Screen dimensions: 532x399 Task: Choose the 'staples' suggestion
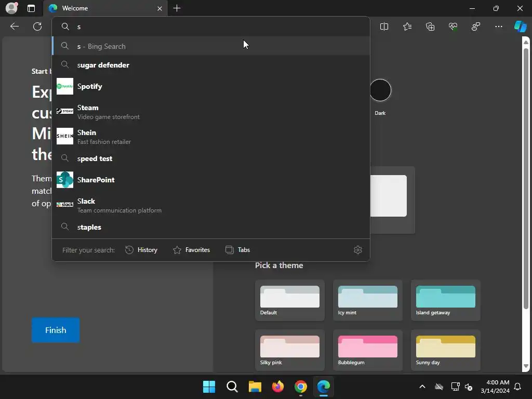(211, 227)
